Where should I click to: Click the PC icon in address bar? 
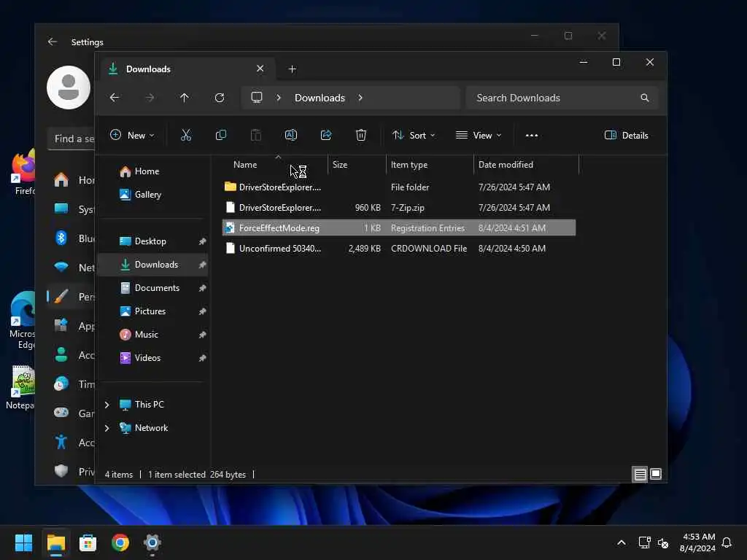[x=256, y=98]
